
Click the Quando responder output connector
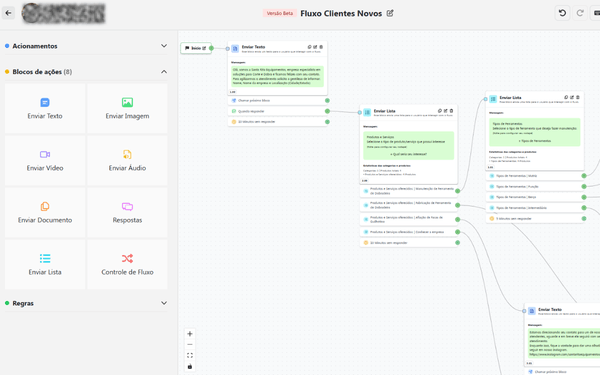click(x=327, y=111)
